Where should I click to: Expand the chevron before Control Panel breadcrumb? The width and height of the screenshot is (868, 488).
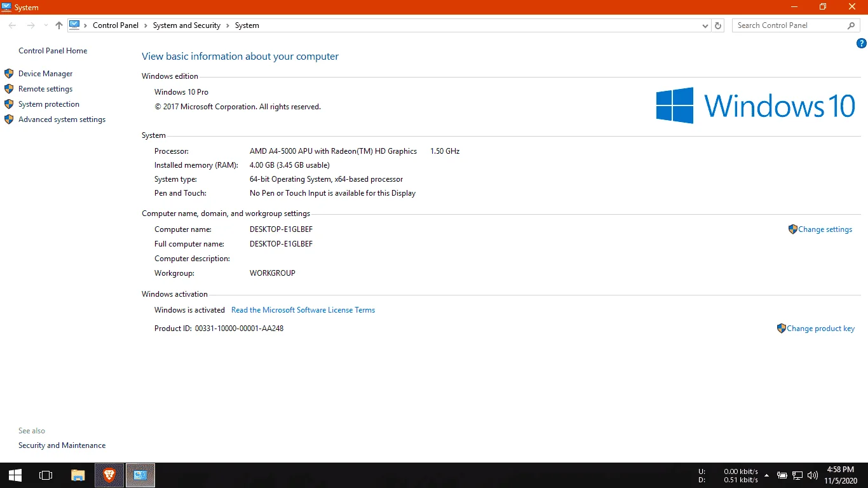(86, 25)
